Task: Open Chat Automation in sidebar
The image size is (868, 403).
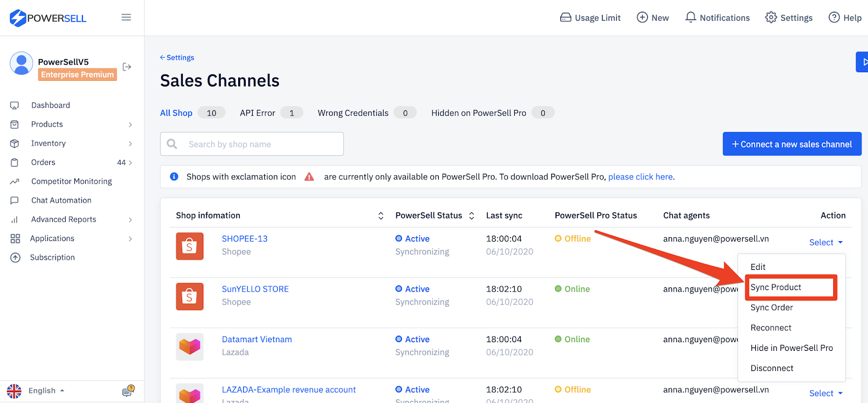Action: [61, 200]
